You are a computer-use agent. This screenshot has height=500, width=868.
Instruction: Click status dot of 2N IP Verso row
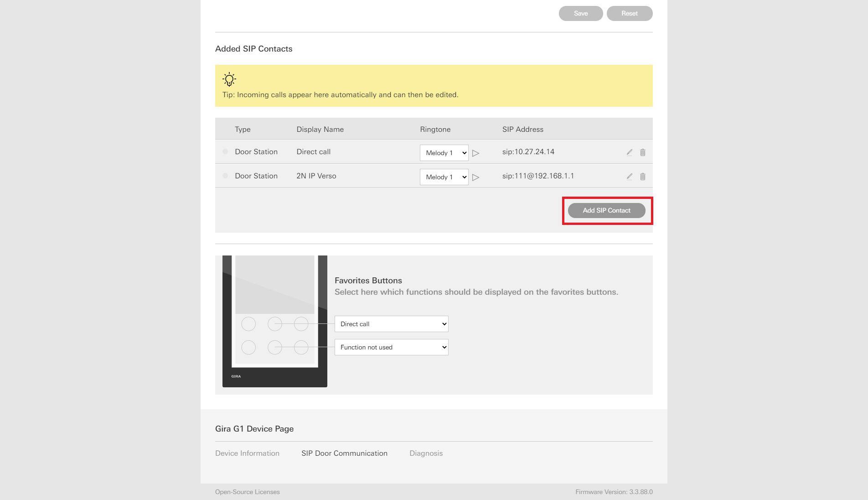point(225,176)
